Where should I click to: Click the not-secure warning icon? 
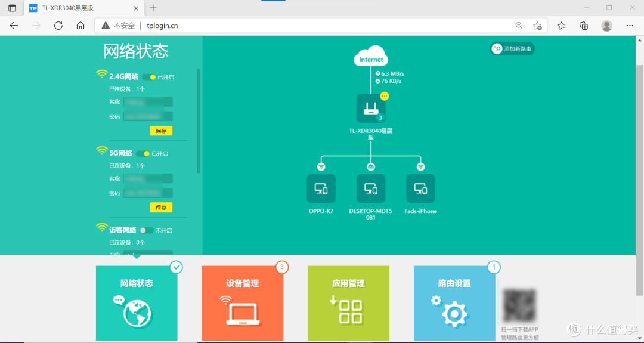click(x=106, y=26)
